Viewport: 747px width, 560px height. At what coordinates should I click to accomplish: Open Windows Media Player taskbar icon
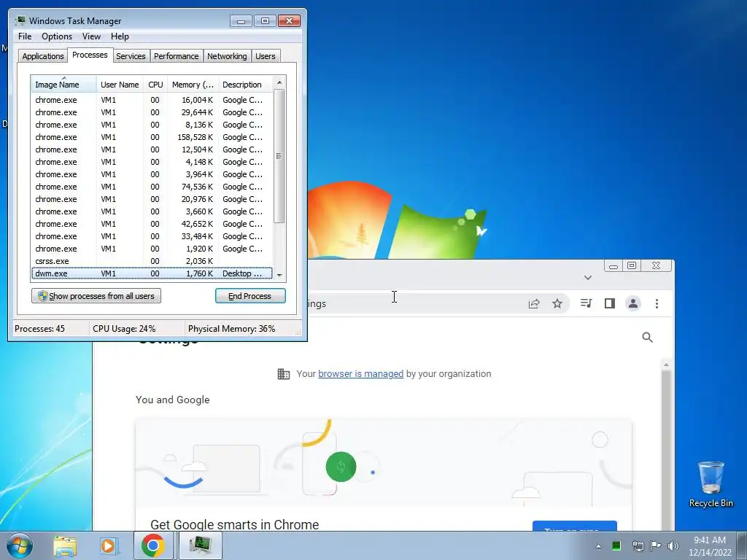109,545
